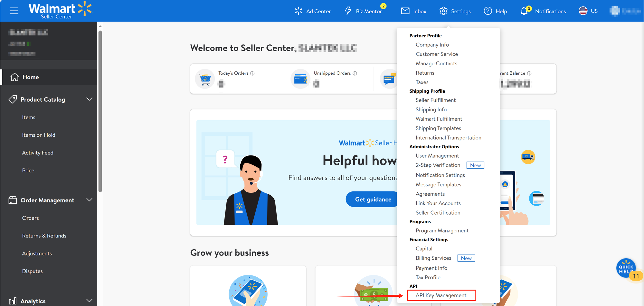644x306 pixels.
Task: Select Manage Contacts in Settings menu
Action: [x=436, y=63]
